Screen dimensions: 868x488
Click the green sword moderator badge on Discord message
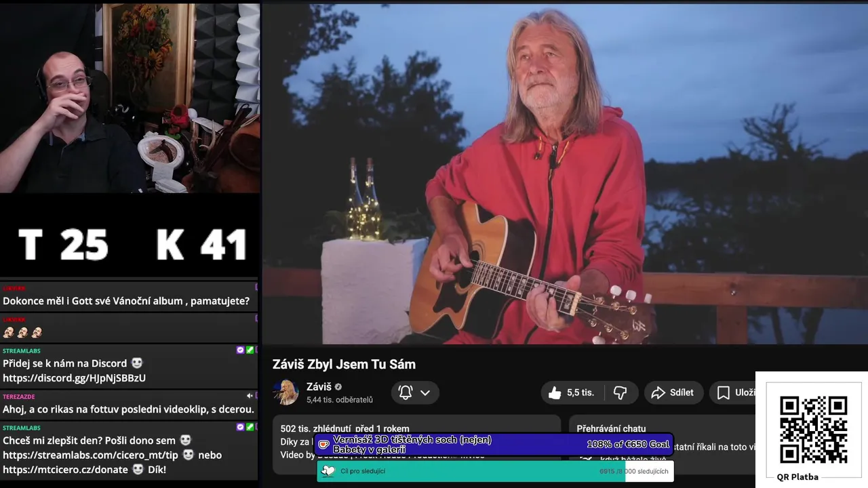point(250,350)
